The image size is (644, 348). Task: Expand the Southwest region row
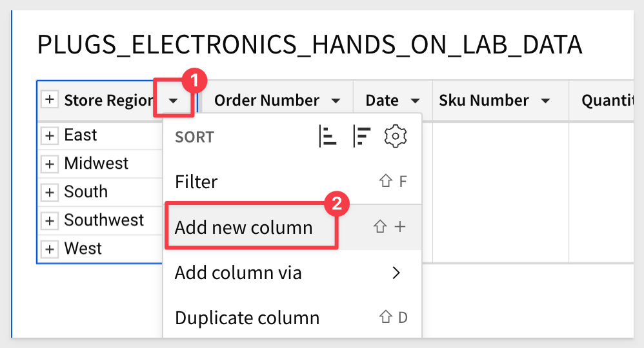[x=50, y=220]
